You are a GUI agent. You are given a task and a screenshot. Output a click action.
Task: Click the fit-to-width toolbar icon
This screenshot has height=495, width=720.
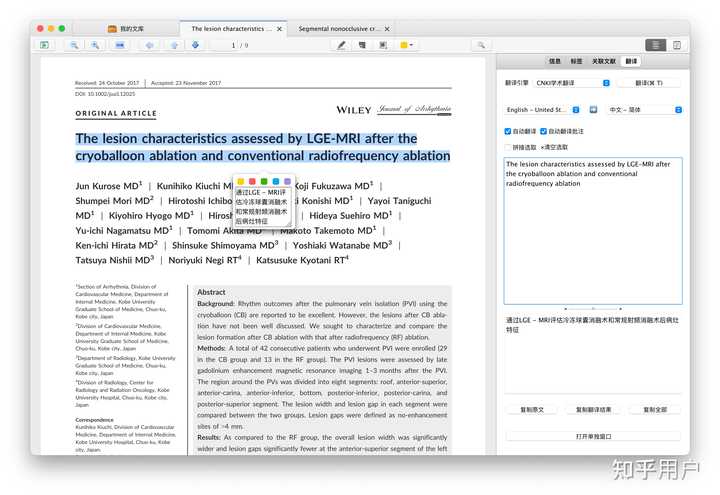[120, 45]
